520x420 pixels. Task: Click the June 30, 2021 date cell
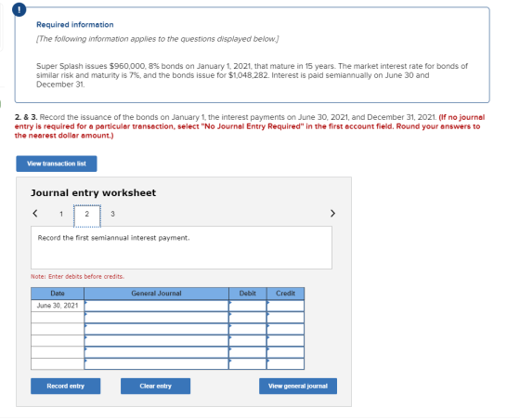pos(58,306)
